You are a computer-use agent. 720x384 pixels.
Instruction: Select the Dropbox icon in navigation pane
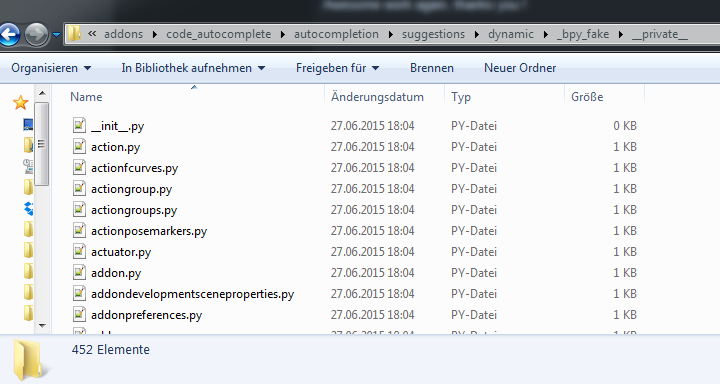tap(28, 209)
